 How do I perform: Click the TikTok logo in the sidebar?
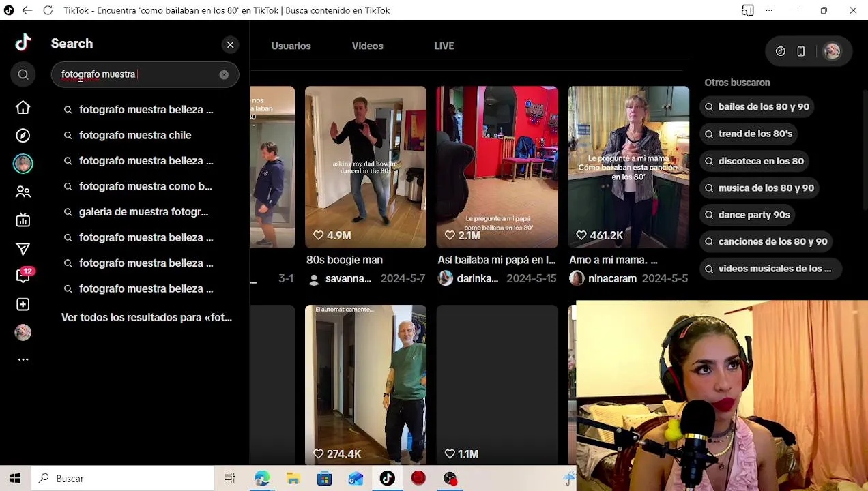click(23, 43)
